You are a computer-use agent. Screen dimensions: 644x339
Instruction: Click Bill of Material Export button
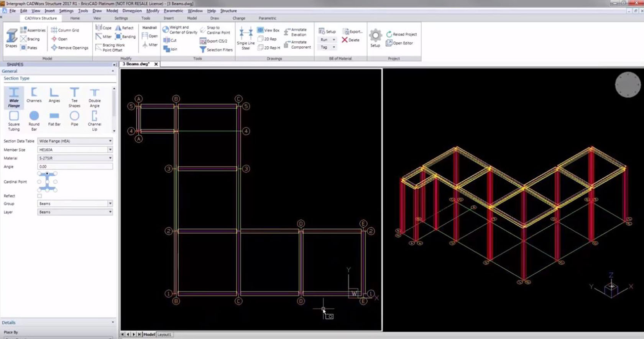point(352,31)
